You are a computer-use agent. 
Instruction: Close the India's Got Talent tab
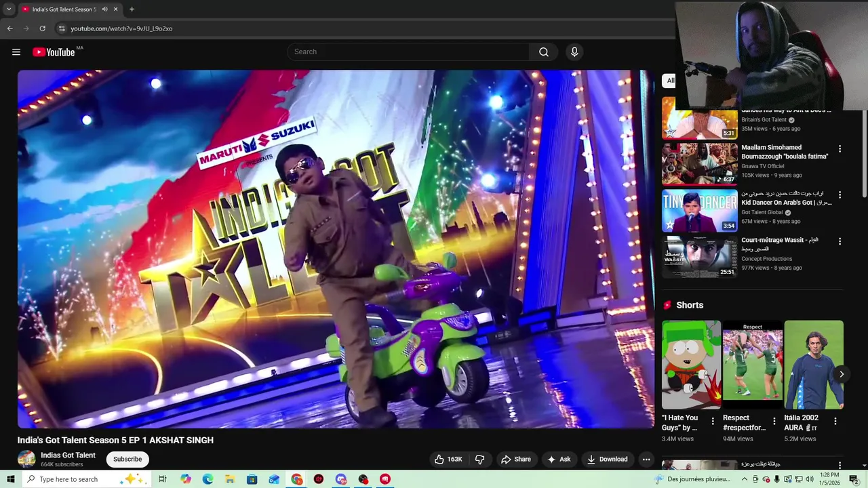[x=116, y=9]
